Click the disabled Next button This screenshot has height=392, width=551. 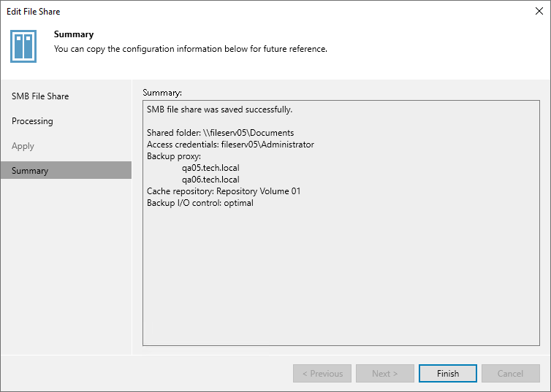coord(385,374)
